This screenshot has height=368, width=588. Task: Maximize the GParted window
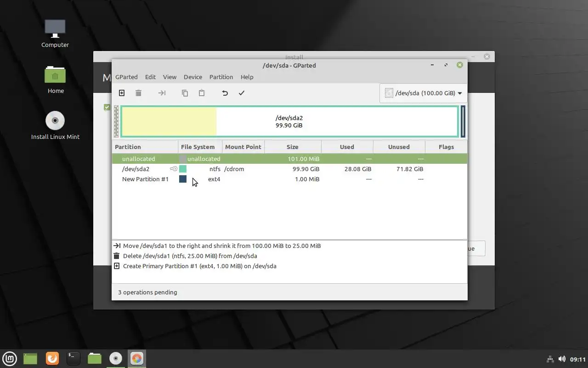(x=446, y=65)
